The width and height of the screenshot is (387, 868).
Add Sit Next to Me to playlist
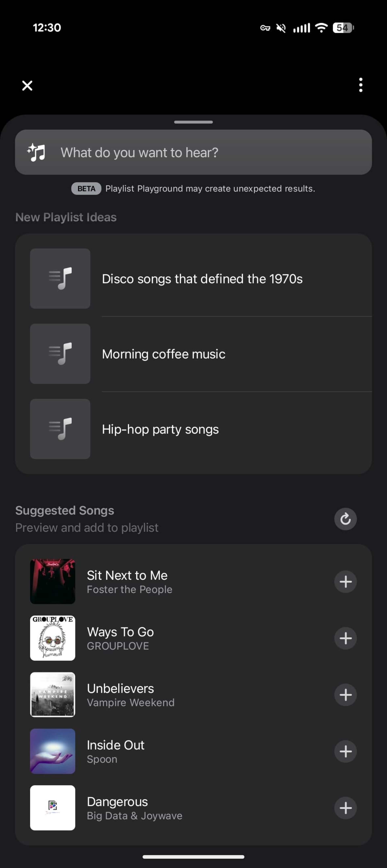(345, 582)
